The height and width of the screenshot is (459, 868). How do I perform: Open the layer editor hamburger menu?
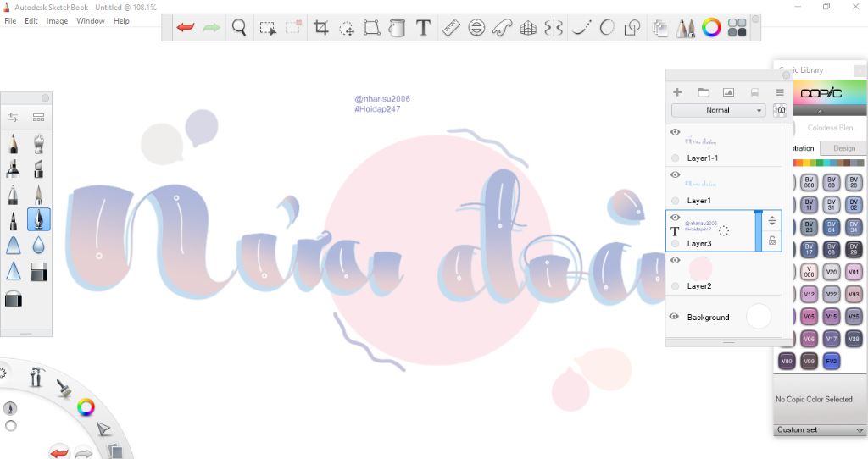tap(780, 92)
